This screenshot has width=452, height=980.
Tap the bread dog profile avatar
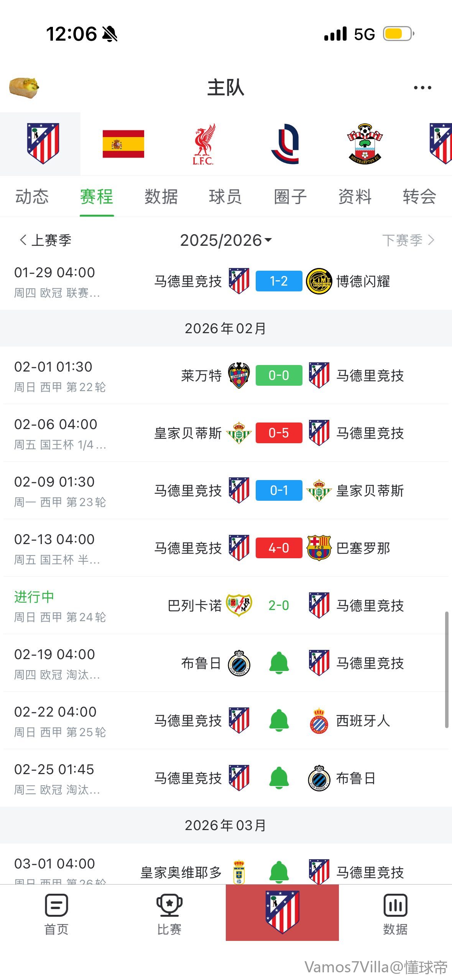click(x=24, y=88)
